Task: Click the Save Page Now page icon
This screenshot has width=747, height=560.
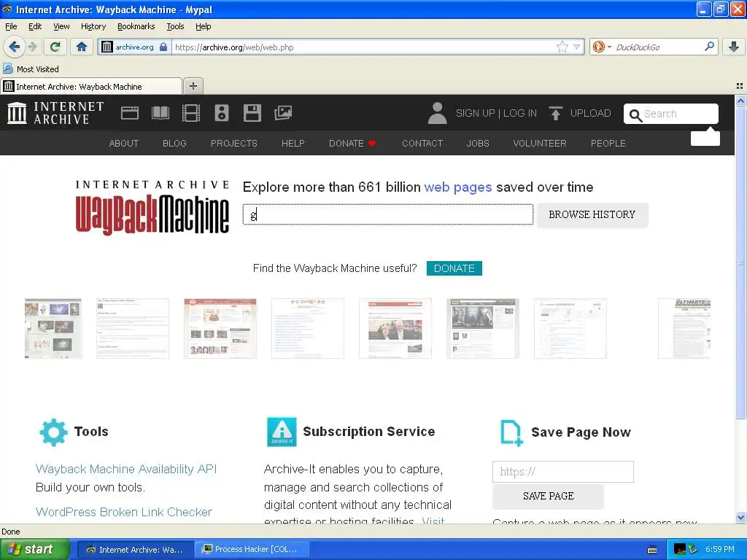Action: pos(511,433)
